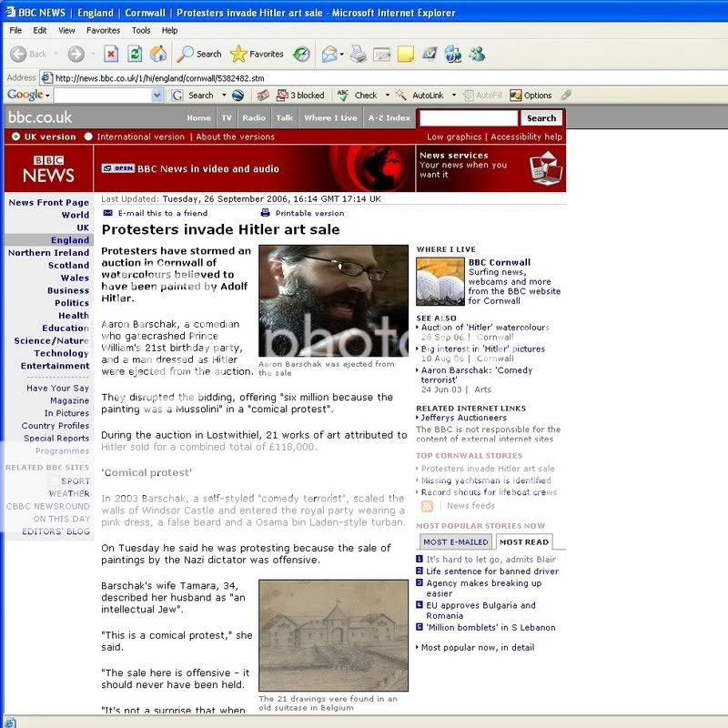
Task: Click into the Google toolbar search box
Action: (103, 96)
